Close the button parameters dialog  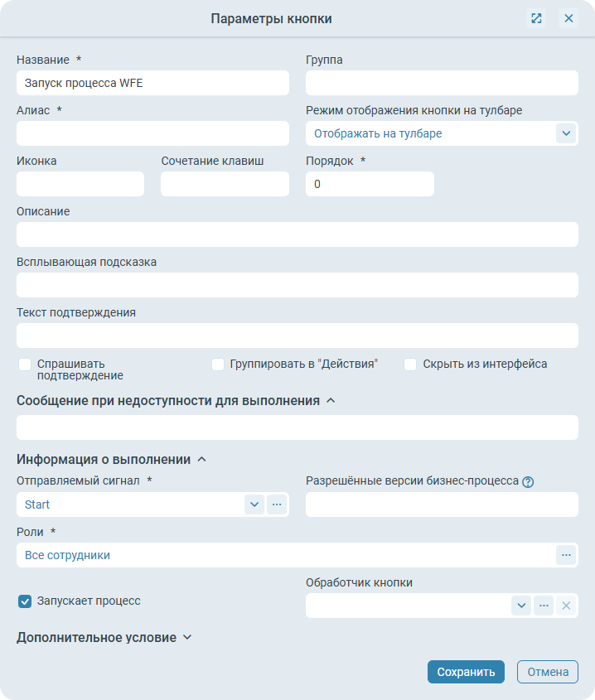(x=568, y=18)
